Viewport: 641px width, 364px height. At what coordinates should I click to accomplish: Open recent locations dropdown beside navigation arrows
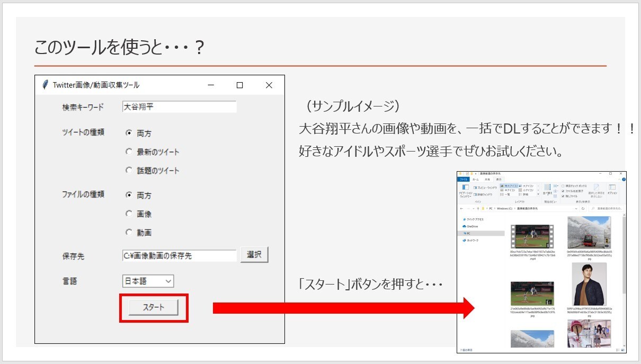(474, 209)
